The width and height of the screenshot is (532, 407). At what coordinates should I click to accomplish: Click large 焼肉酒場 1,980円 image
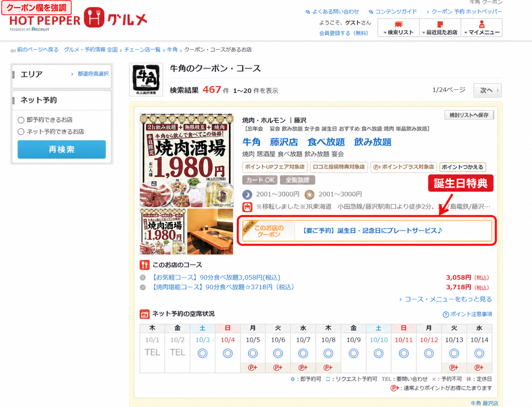(187, 161)
